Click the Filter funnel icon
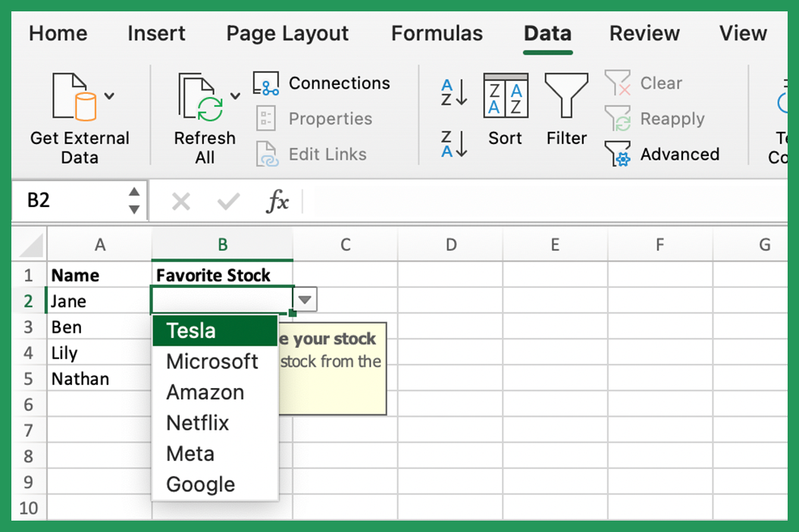Screen dimensions: 799x532 566,95
